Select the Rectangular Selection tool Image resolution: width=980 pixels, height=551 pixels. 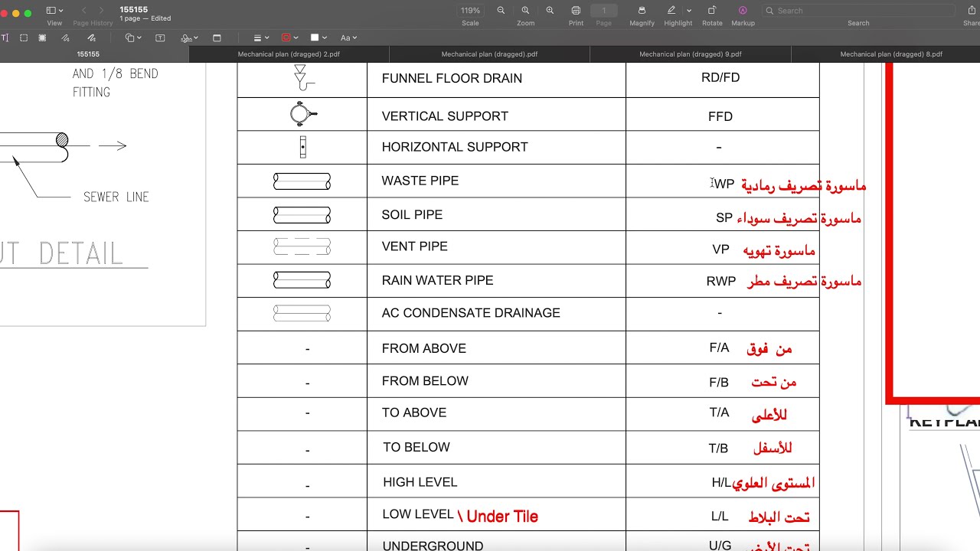24,37
